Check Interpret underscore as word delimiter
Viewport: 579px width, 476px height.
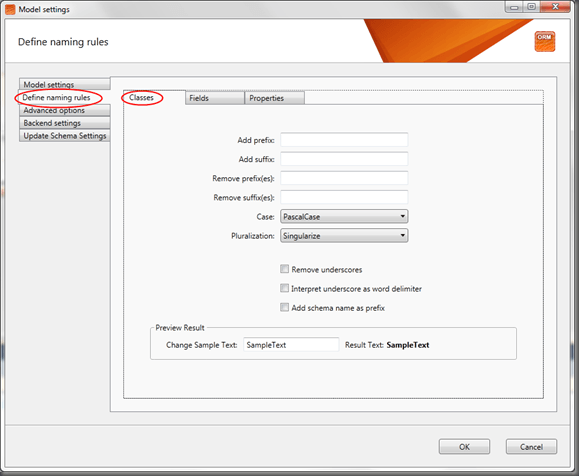click(x=284, y=288)
